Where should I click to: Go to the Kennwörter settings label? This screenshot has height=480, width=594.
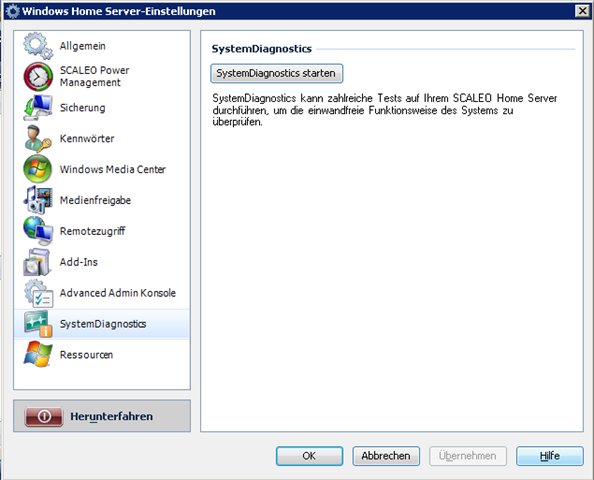click(x=87, y=139)
